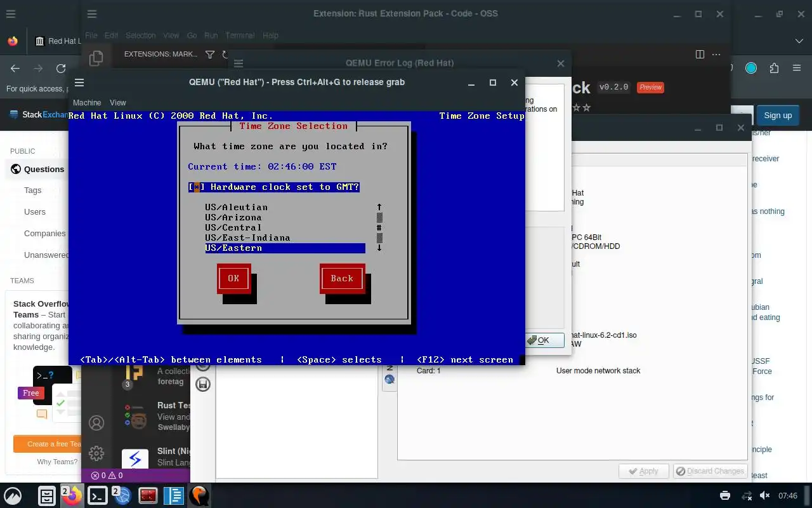Click filter extensions icon in Code OSS

[x=210, y=55]
